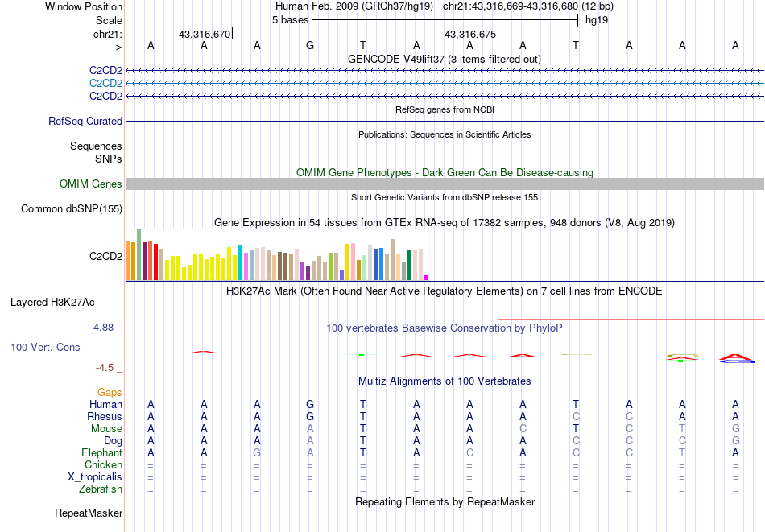Open the RefSeq Curated track label

point(85,121)
